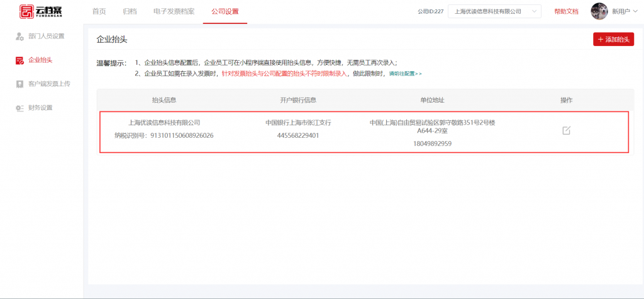The width and height of the screenshot is (644, 299).
Task: Click the 添加抬头 button
Action: (614, 40)
